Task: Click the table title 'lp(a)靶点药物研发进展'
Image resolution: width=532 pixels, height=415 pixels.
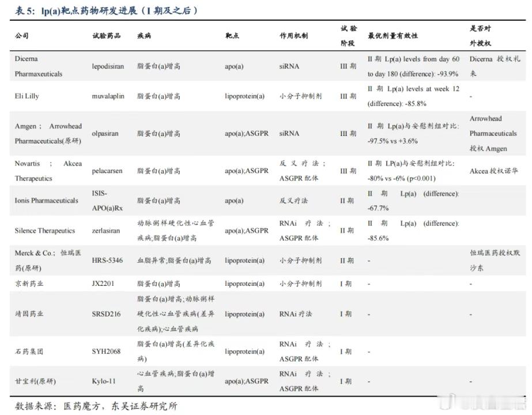Action: 89,10
